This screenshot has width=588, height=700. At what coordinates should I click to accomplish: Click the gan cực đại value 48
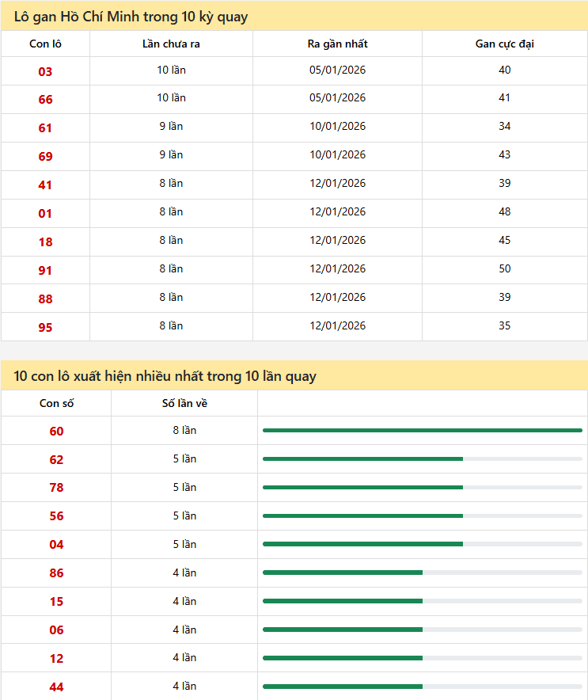[504, 211]
